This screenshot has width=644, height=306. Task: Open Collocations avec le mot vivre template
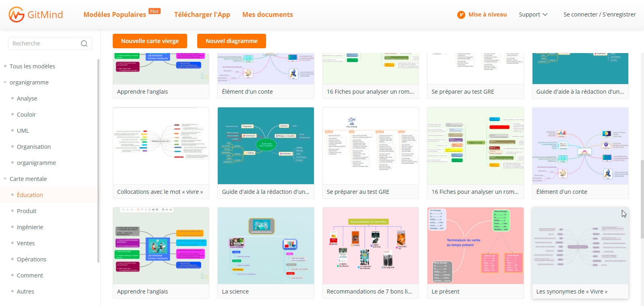(x=161, y=146)
